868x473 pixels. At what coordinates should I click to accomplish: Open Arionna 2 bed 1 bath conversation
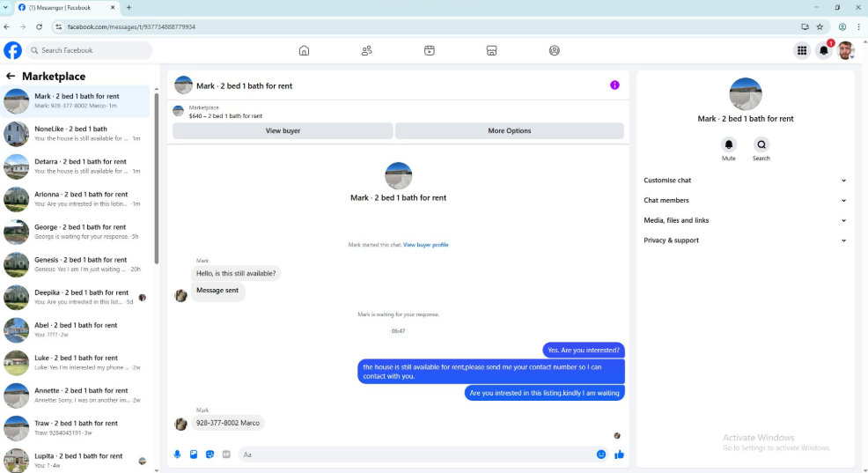75,199
